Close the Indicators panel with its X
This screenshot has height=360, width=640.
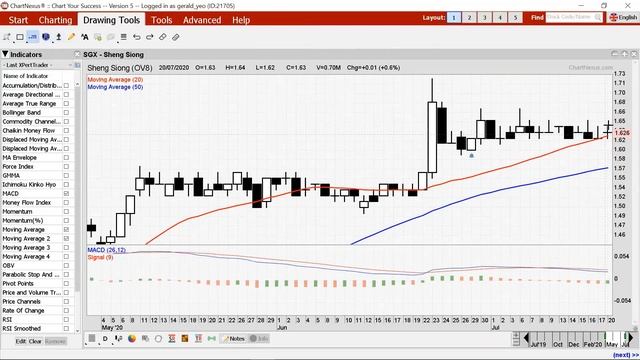pyautogui.click(x=77, y=54)
